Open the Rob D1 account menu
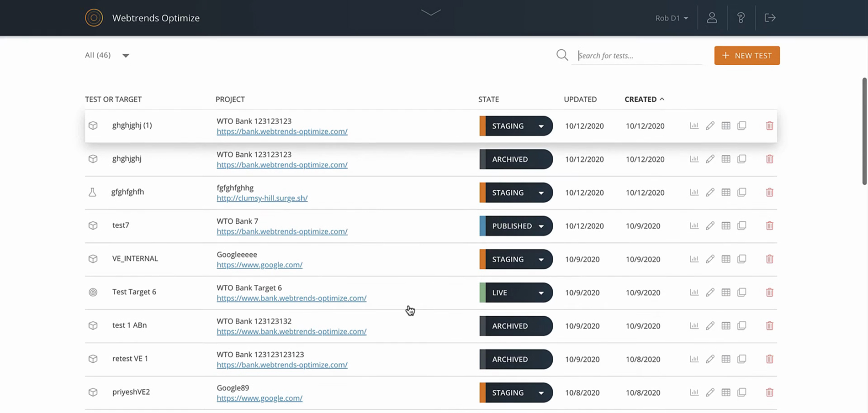Image resolution: width=868 pixels, height=413 pixels. pos(672,18)
